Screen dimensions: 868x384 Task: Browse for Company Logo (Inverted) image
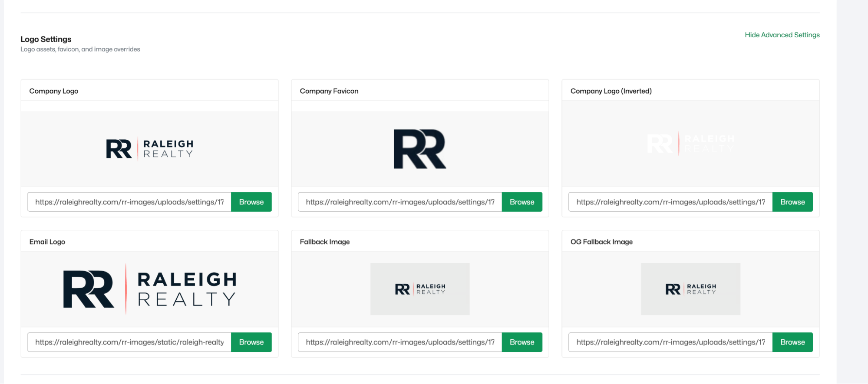tap(792, 202)
